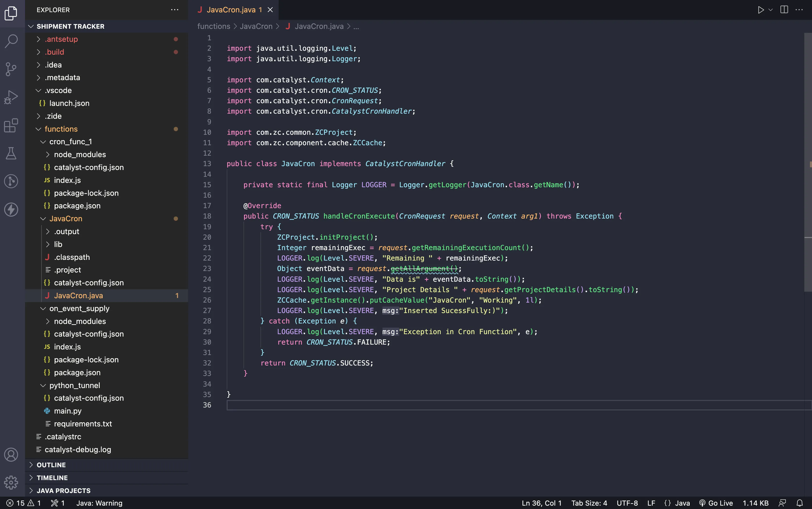
Task: Expand the .antsetup folder
Action: [x=107, y=39]
